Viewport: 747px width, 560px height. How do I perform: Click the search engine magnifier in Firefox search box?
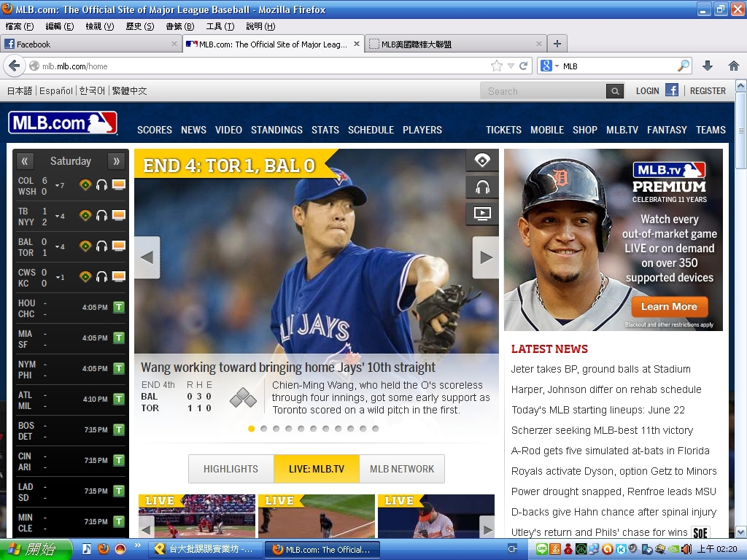click(684, 66)
